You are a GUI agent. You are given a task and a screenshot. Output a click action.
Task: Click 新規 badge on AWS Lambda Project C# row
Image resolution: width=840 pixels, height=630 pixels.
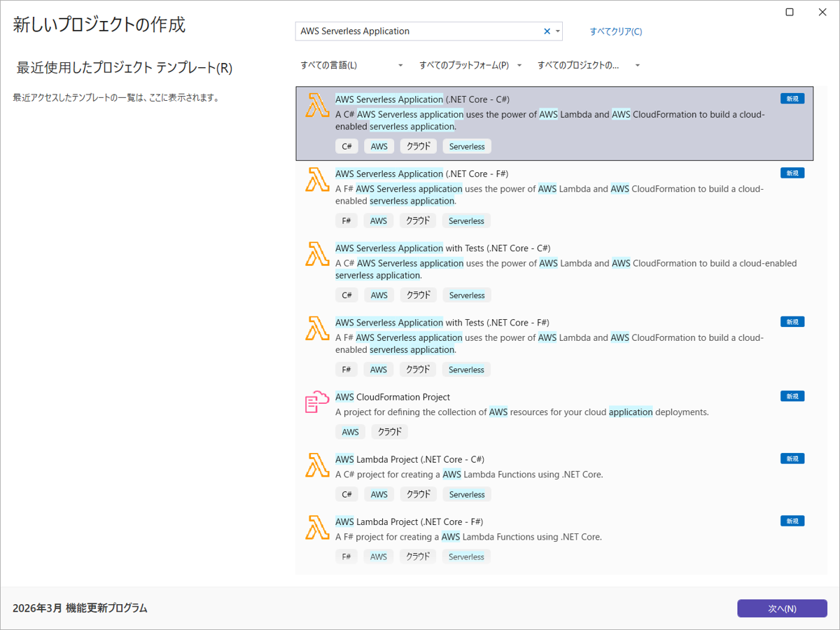792,458
